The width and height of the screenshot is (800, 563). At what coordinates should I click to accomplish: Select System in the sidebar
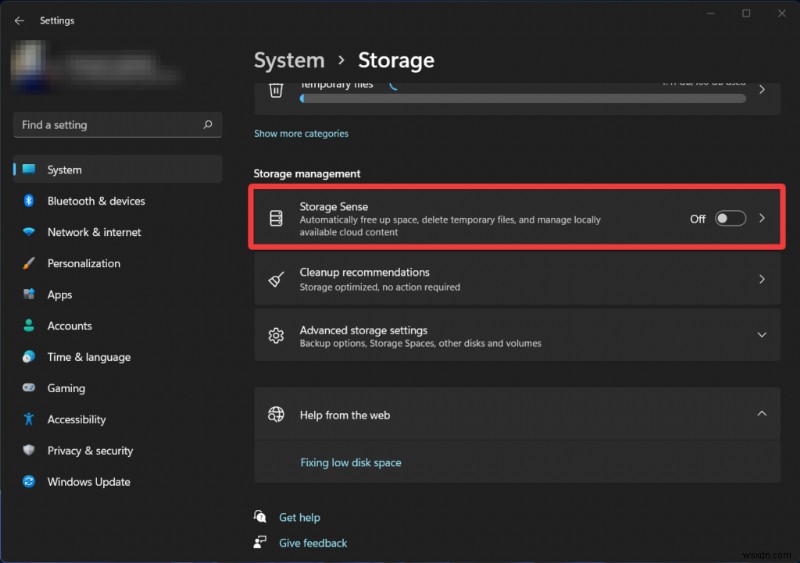click(118, 169)
